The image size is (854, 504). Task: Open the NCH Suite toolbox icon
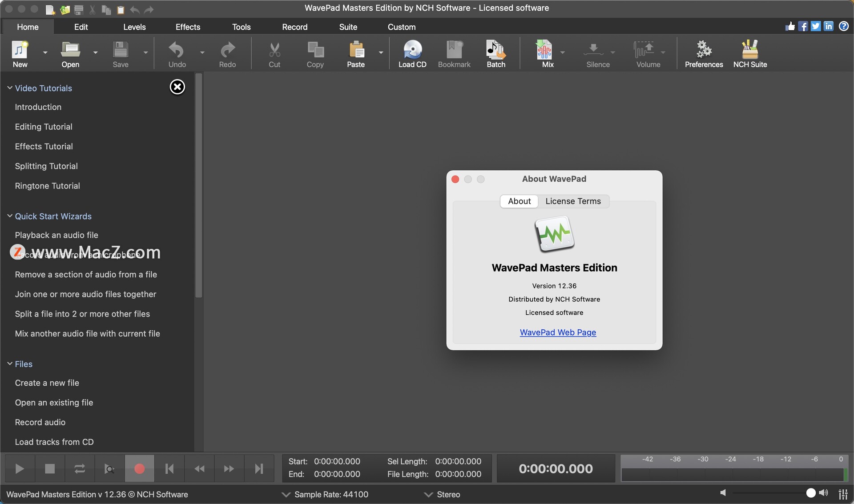(750, 50)
